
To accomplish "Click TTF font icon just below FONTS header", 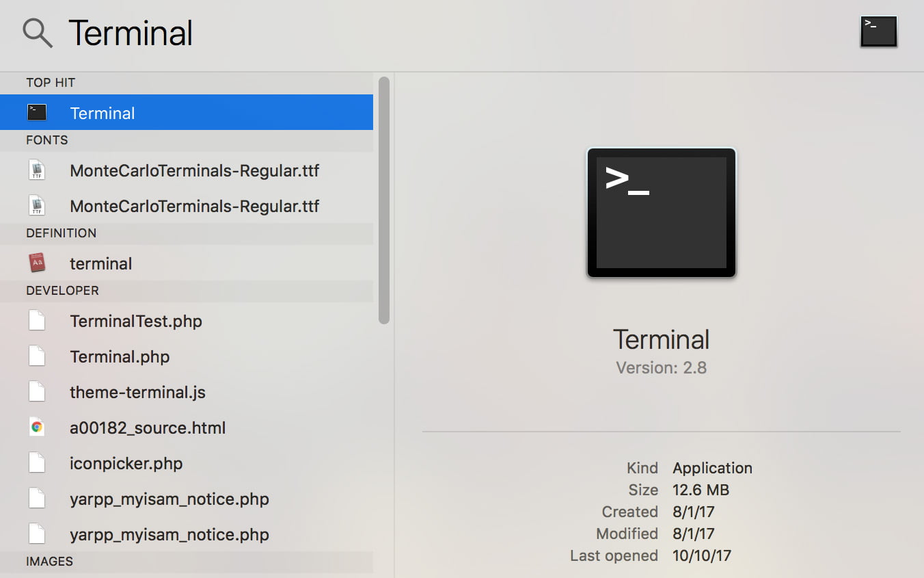I will 37,170.
